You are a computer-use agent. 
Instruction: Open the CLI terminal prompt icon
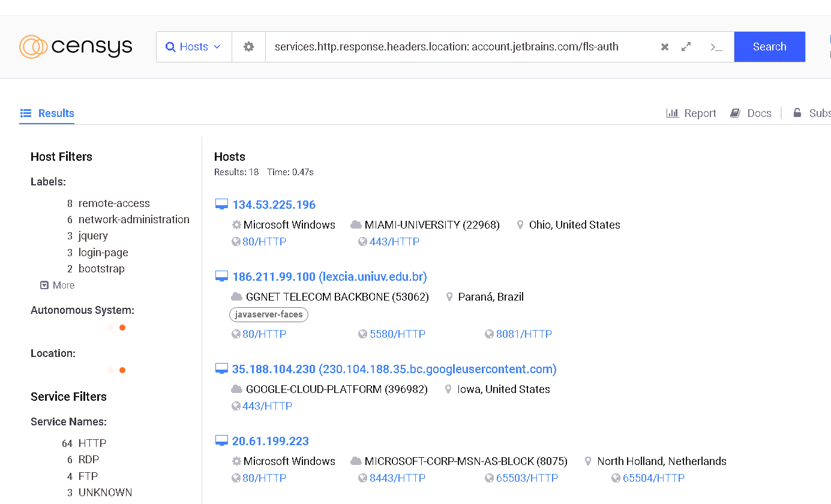coord(716,47)
